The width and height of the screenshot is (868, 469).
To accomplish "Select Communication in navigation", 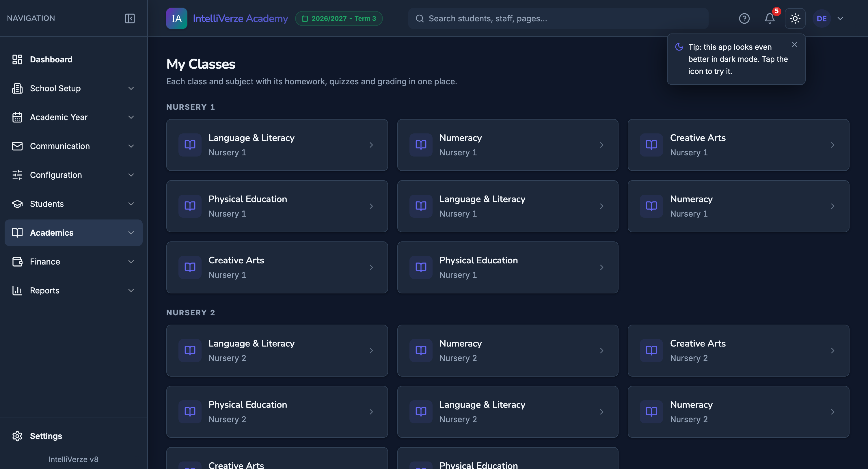I will (73, 146).
